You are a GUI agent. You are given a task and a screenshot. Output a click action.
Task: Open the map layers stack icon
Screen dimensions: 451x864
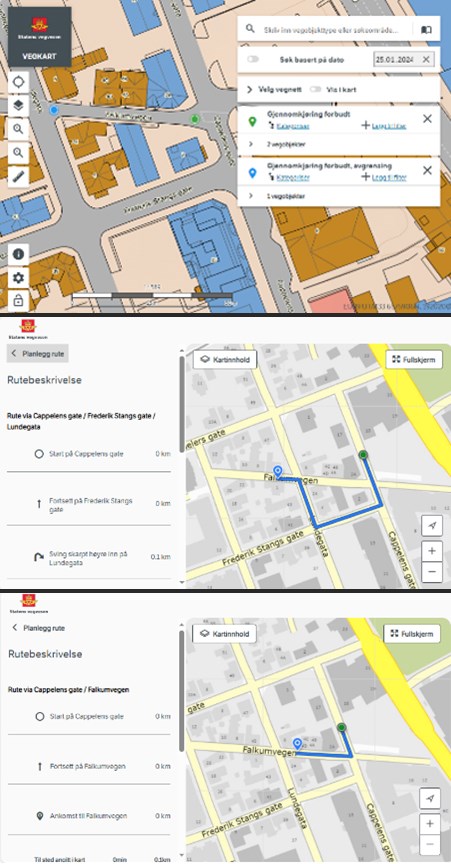coord(18,105)
